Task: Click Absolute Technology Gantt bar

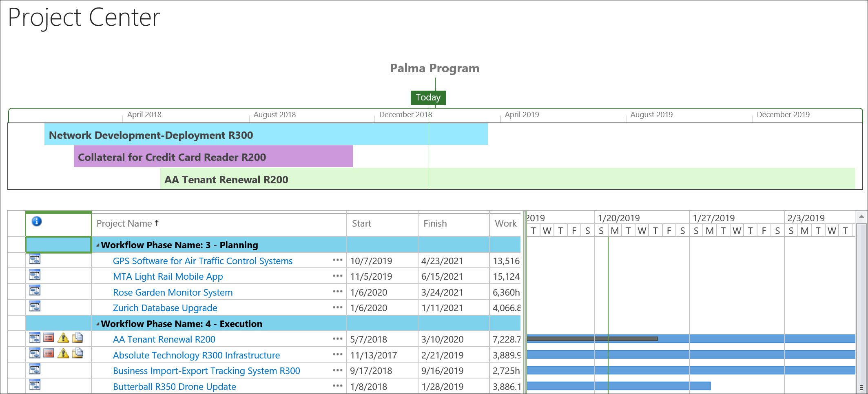Action: (691, 354)
